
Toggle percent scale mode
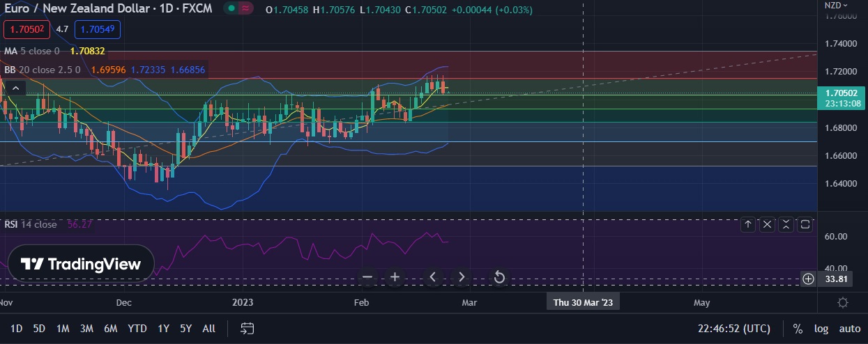(798, 329)
